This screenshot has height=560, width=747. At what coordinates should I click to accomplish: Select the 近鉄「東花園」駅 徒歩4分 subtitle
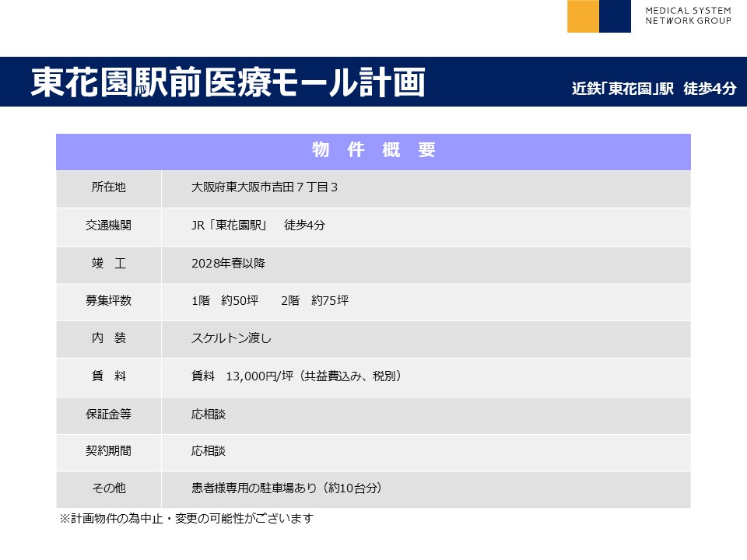pos(654,88)
